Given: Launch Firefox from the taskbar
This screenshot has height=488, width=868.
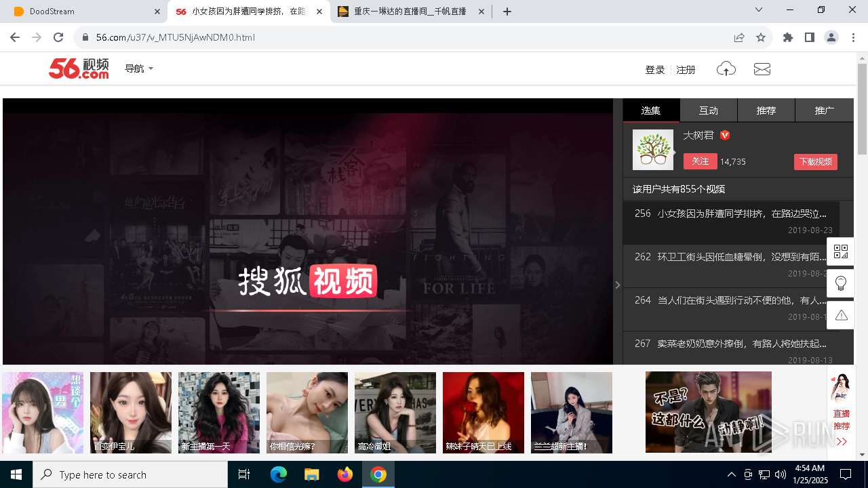Looking at the screenshot, I should (x=345, y=474).
